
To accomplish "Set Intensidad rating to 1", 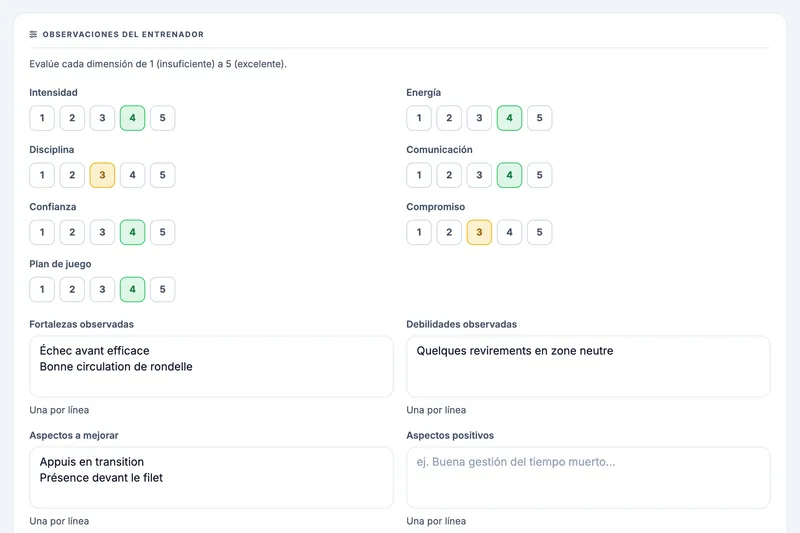I will click(42, 118).
